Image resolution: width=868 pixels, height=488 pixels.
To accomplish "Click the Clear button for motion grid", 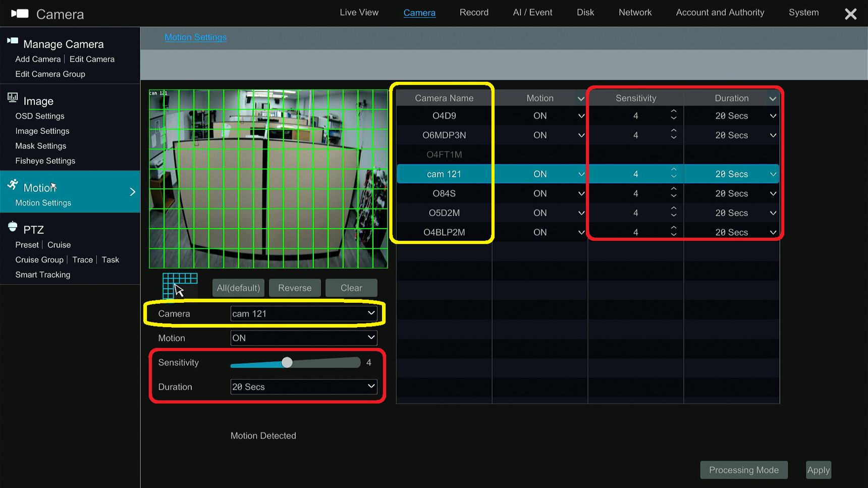I will click(351, 288).
